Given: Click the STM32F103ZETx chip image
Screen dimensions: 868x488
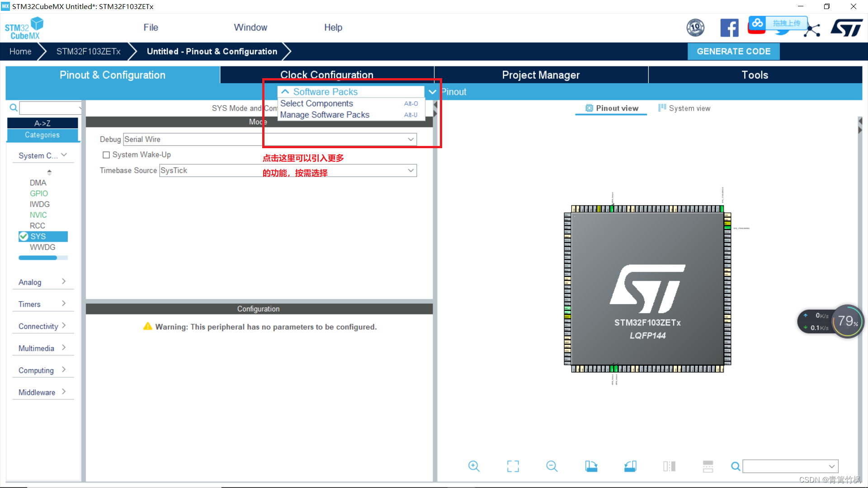Looking at the screenshot, I should 647,288.
